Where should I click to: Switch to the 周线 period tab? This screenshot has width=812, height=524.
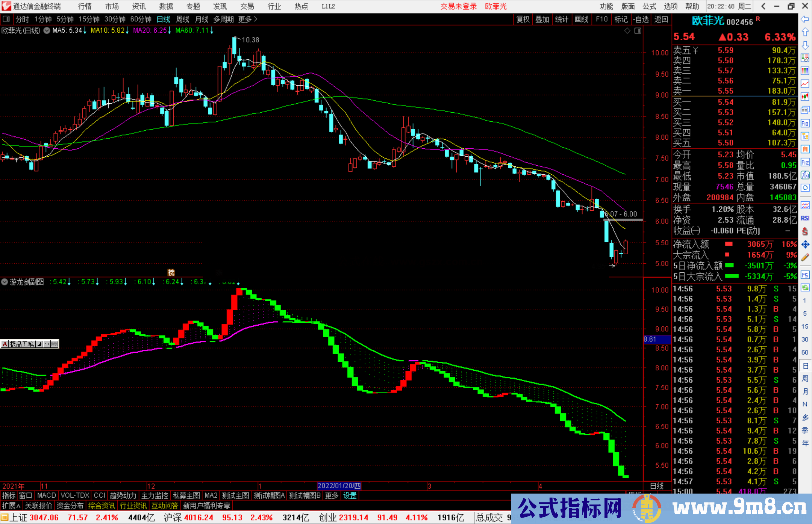[x=182, y=19]
